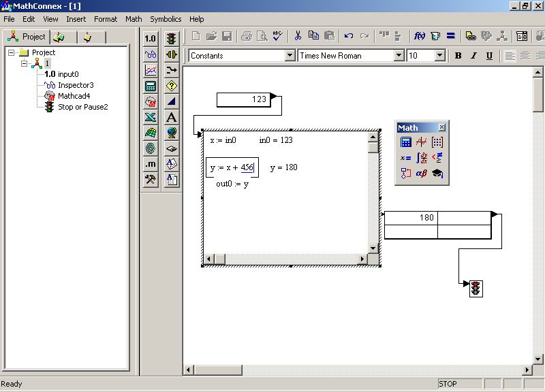Open Matrix palette in Math toolbar
Screen dimensions: 545x392
tap(437, 142)
